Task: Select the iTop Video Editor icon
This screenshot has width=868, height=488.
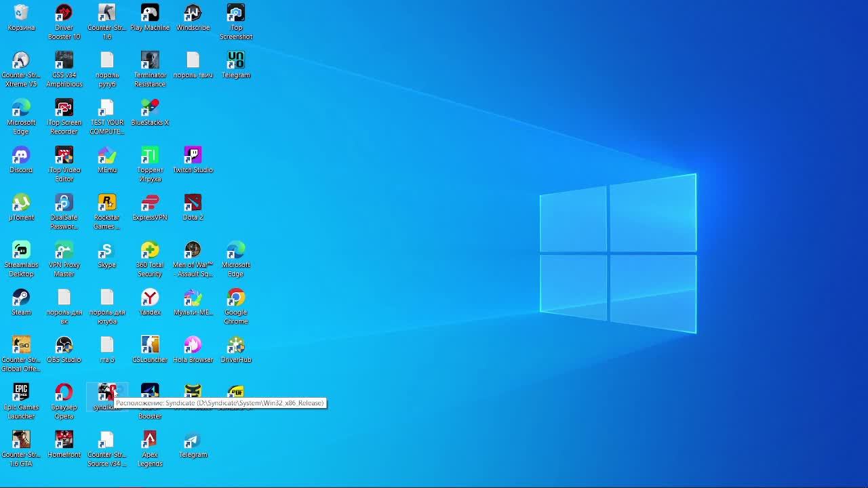Action: [64, 164]
